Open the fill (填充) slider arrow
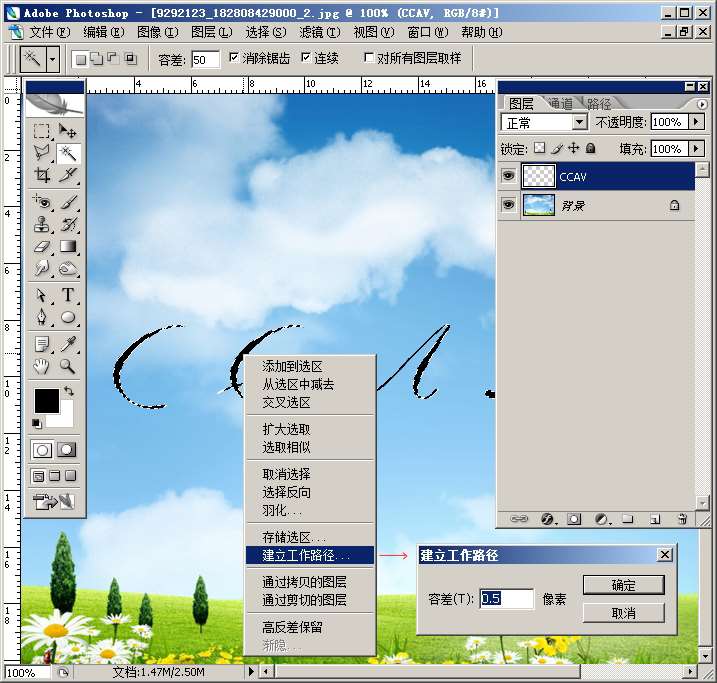 (696, 149)
